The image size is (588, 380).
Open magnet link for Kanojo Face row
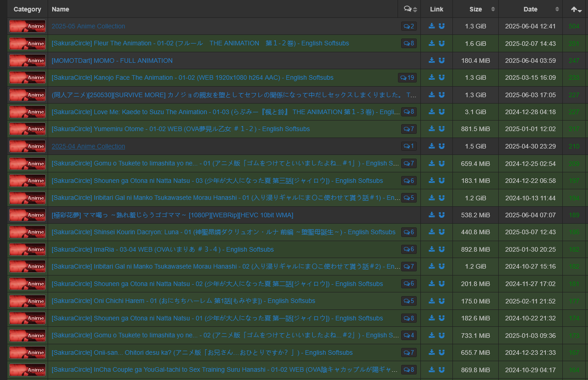pyautogui.click(x=441, y=77)
